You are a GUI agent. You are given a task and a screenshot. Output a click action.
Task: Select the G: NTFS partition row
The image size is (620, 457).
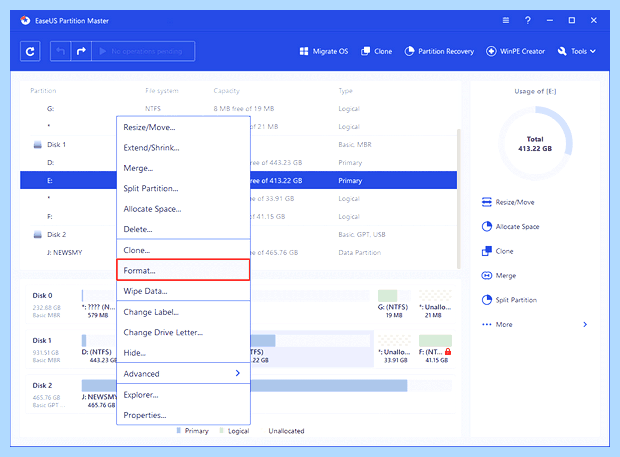coord(238,108)
